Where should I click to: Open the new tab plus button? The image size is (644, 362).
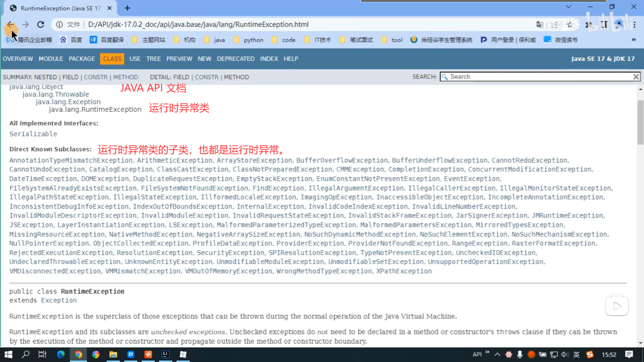tap(127, 8)
